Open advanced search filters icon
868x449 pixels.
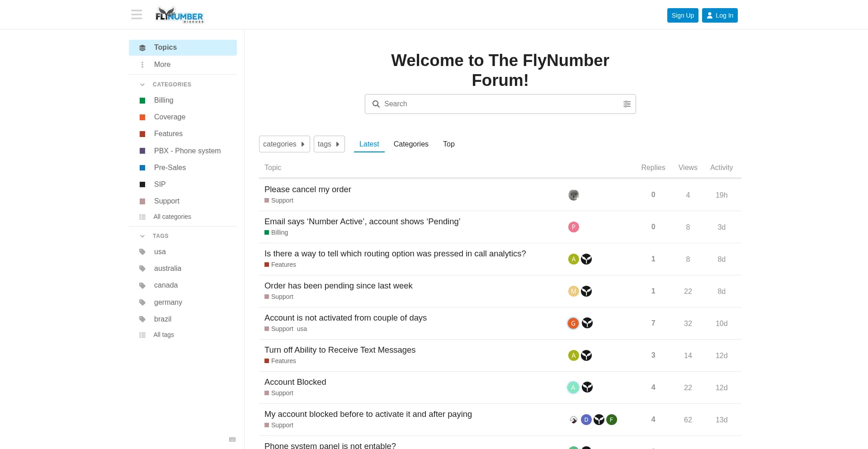pyautogui.click(x=627, y=104)
